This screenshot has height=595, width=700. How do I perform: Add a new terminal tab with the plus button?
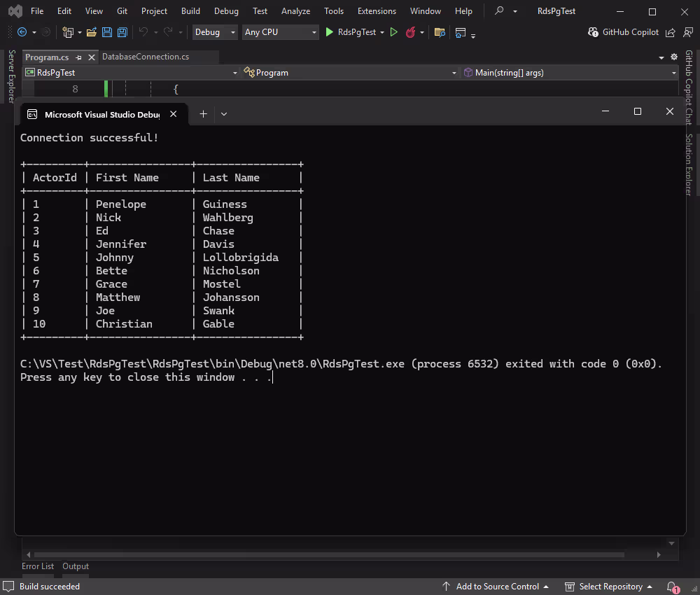pyautogui.click(x=203, y=113)
